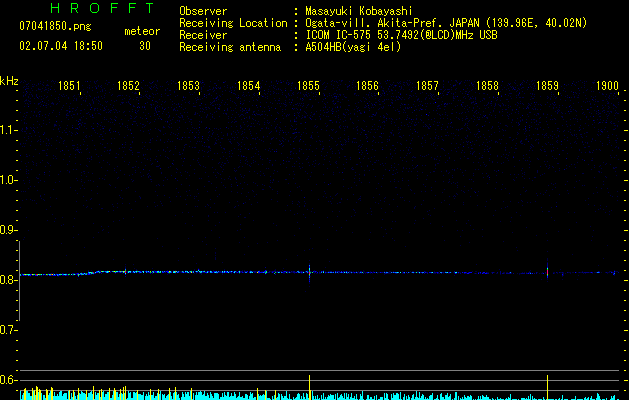Click the meteor count value 30
This screenshot has height=400, width=629.
(x=145, y=46)
